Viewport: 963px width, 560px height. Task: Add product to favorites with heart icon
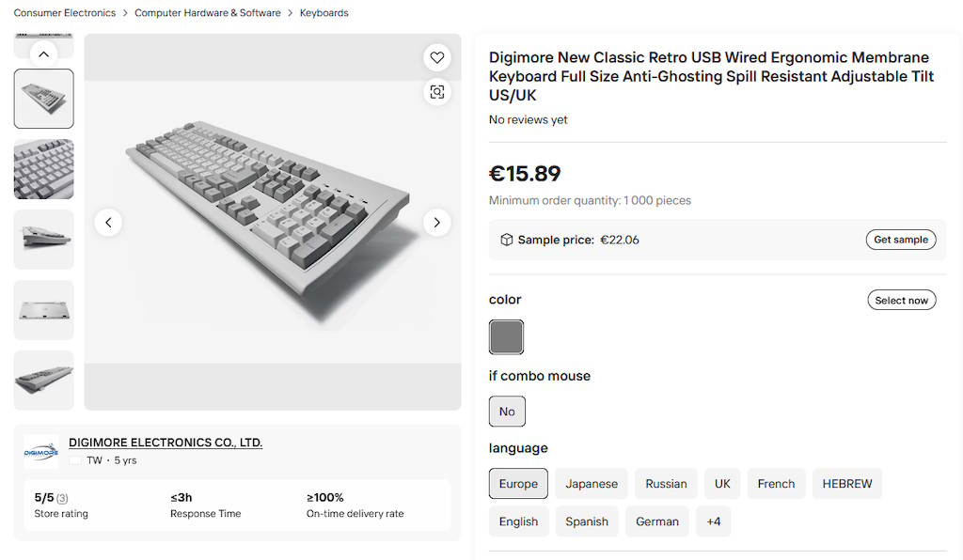click(x=436, y=57)
